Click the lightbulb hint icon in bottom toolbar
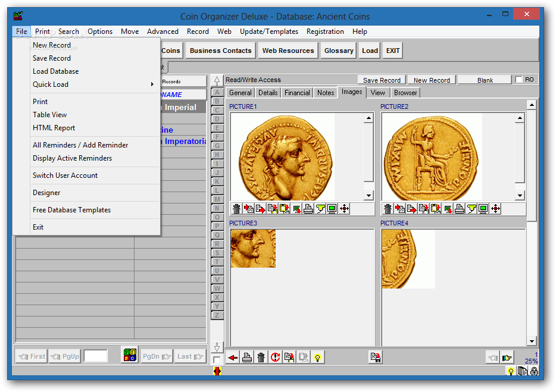556x392 pixels. coord(318,357)
